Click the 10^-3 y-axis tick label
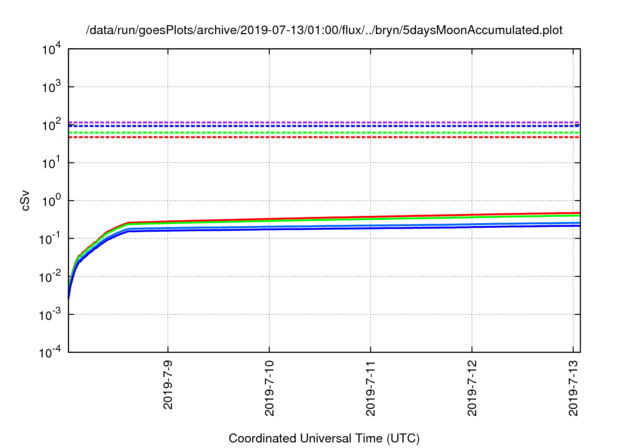 (51, 314)
